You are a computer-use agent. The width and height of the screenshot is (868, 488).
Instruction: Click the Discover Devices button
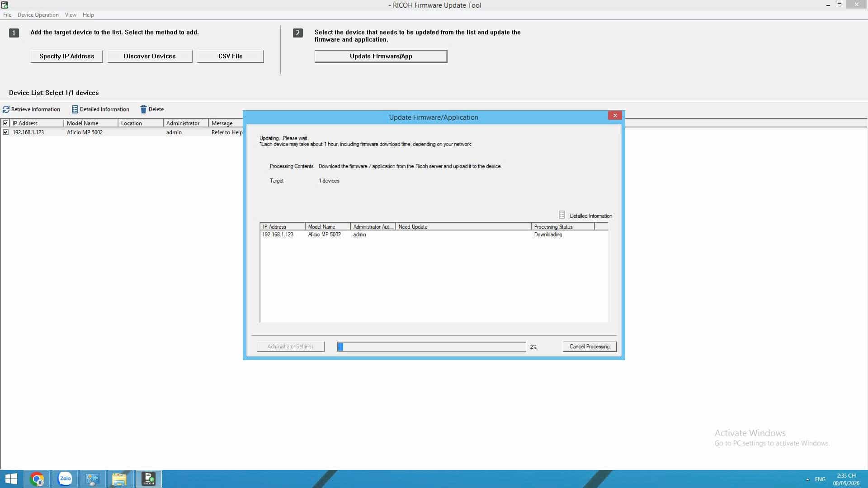click(150, 56)
